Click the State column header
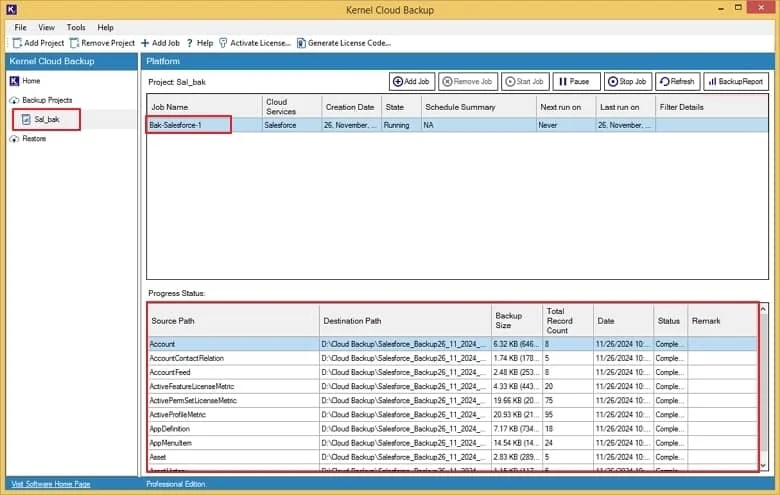780x495 pixels. tap(401, 107)
